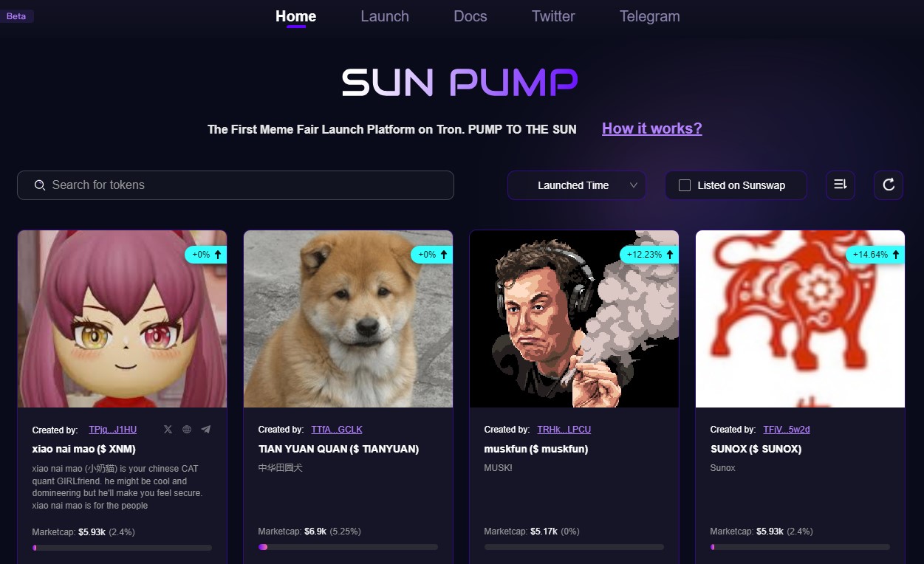Screen dimensions: 924x564
Task: Click the sort order icon button
Action: point(840,185)
